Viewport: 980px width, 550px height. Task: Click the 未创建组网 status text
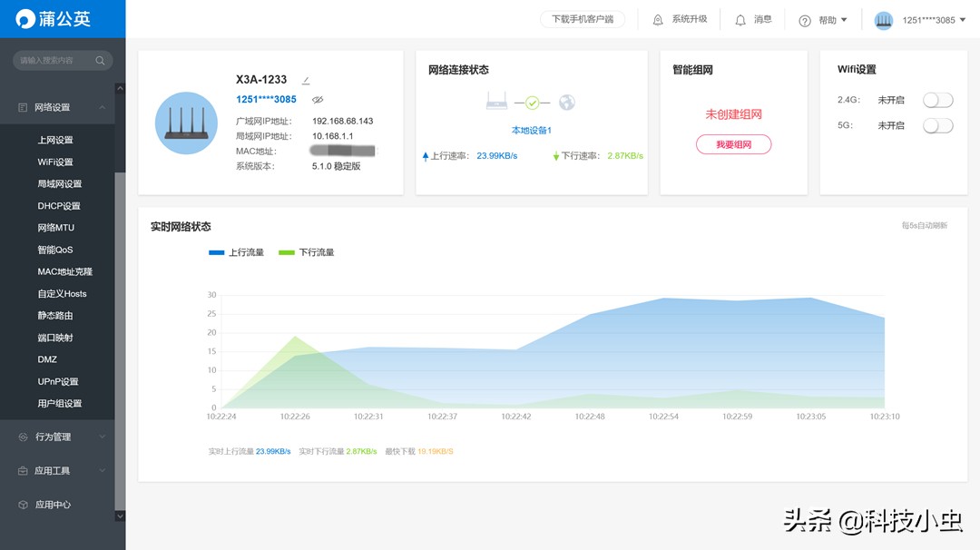[x=734, y=114]
